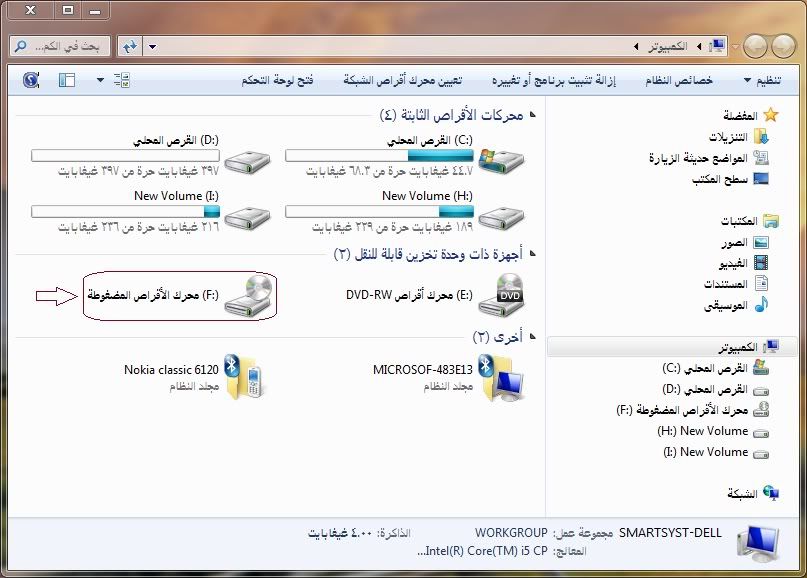Click the address bar refresh button
This screenshot has width=807, height=578.
click(129, 47)
